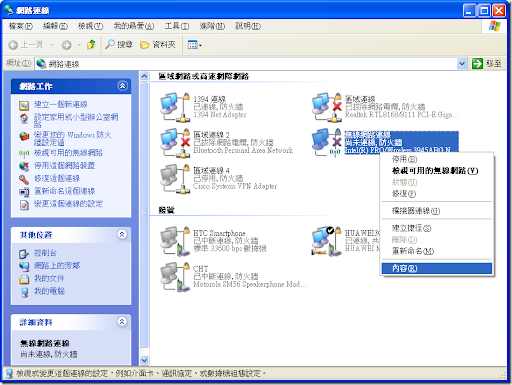Viewport: 512px width, 385px height.
Task: Choose 建立捷徑 in the context menu
Action: 437,228
